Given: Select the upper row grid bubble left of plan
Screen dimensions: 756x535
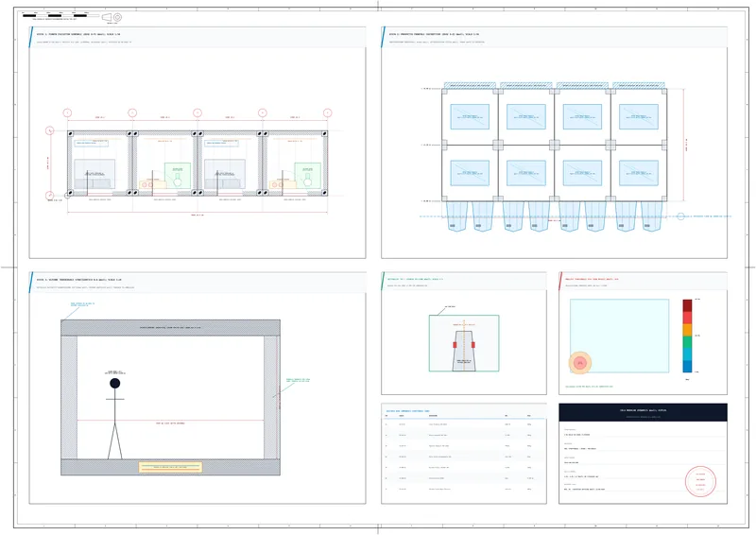Looking at the screenshot, I should (x=50, y=130).
